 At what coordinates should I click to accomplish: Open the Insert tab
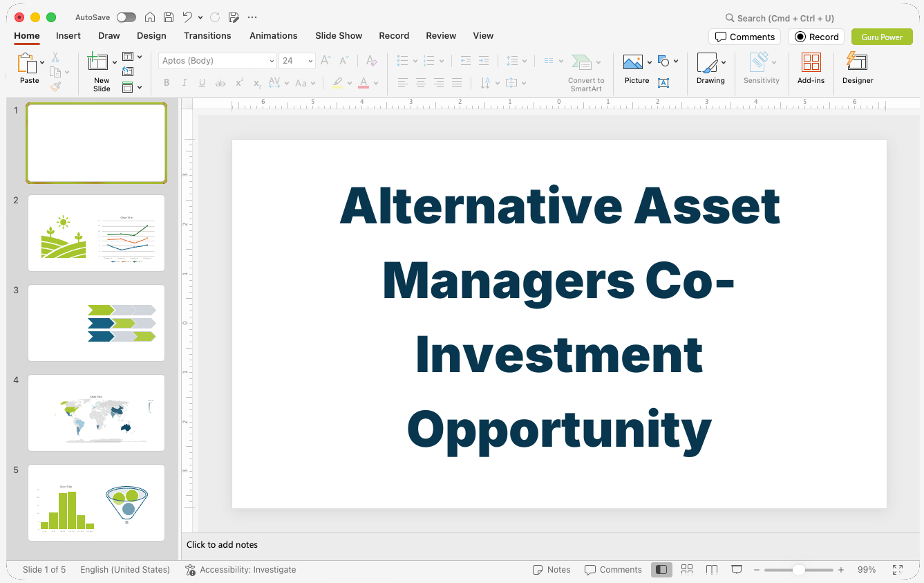click(x=68, y=35)
